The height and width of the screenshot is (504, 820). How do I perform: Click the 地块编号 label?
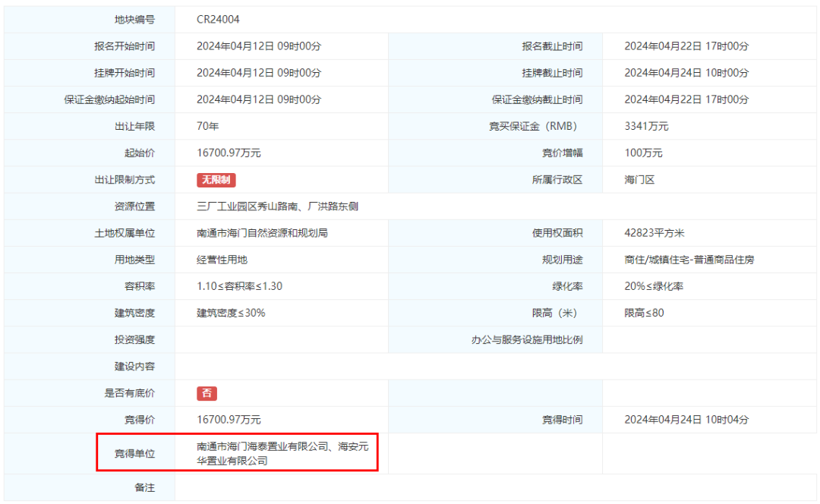134,19
